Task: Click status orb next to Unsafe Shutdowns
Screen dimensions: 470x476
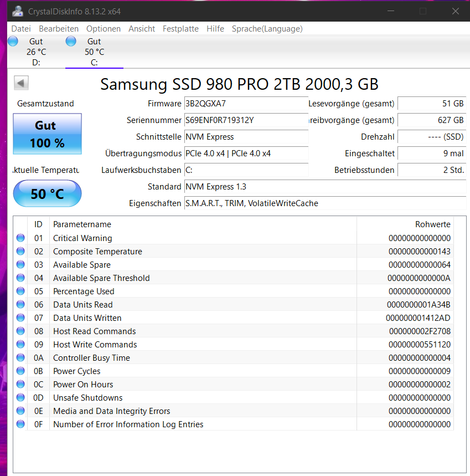Action: coord(20,397)
